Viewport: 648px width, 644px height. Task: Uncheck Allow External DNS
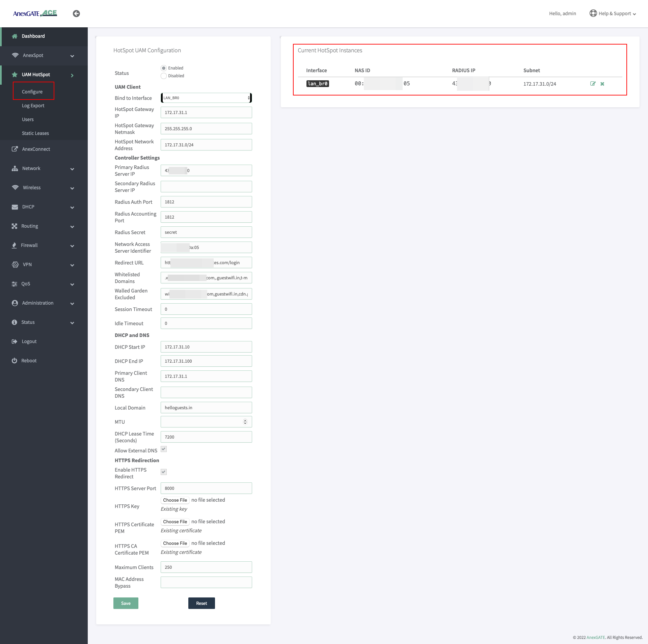coord(163,449)
